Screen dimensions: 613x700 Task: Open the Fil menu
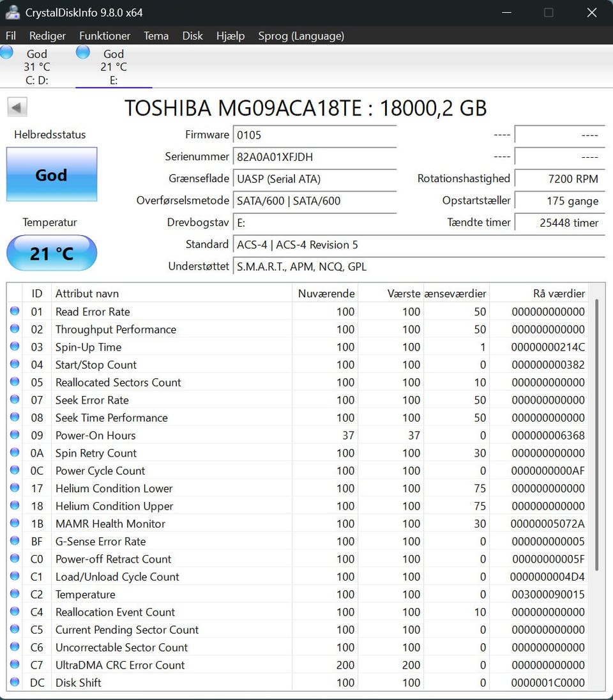coord(11,36)
